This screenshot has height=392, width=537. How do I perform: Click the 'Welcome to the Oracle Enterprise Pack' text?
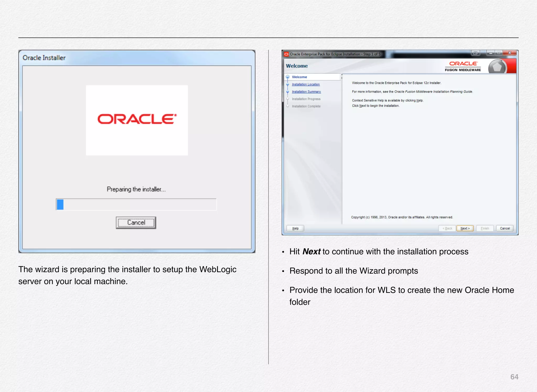pos(396,83)
